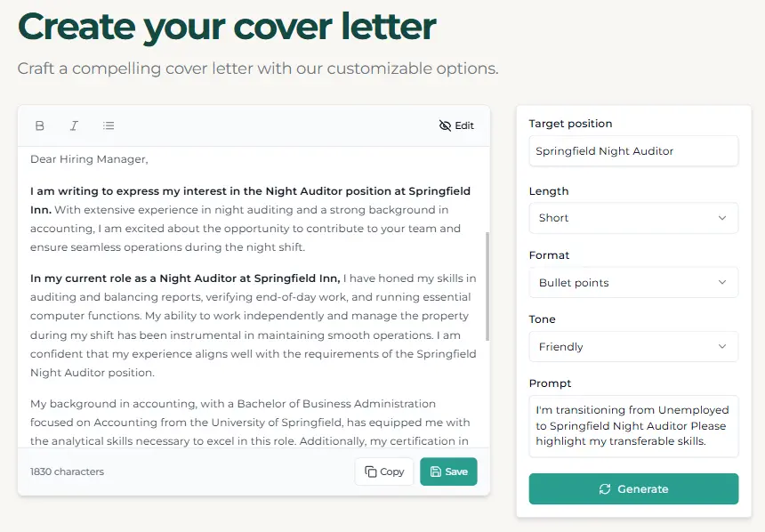
Task: Click the floppy disk icon in Save
Action: tap(436, 472)
